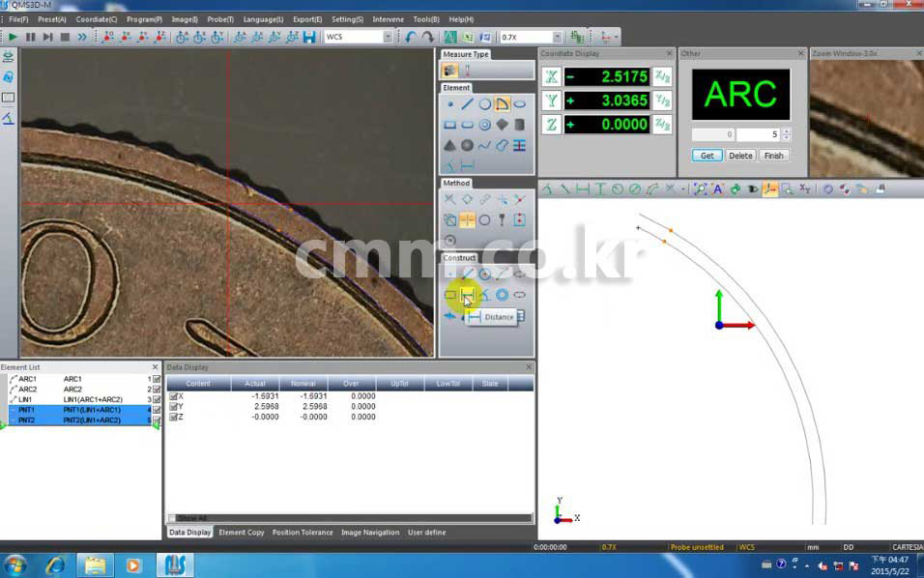
Task: Halve X value with X/2 button
Action: coord(662,76)
